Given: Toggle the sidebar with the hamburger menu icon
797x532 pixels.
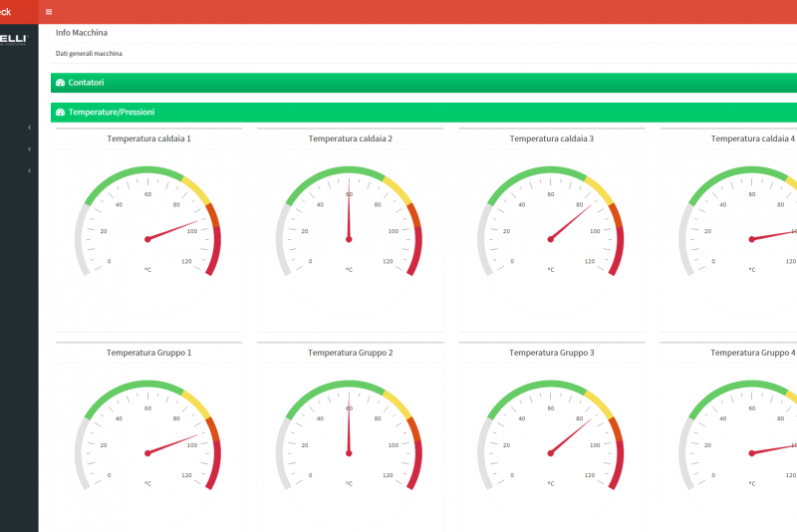Looking at the screenshot, I should coord(49,12).
